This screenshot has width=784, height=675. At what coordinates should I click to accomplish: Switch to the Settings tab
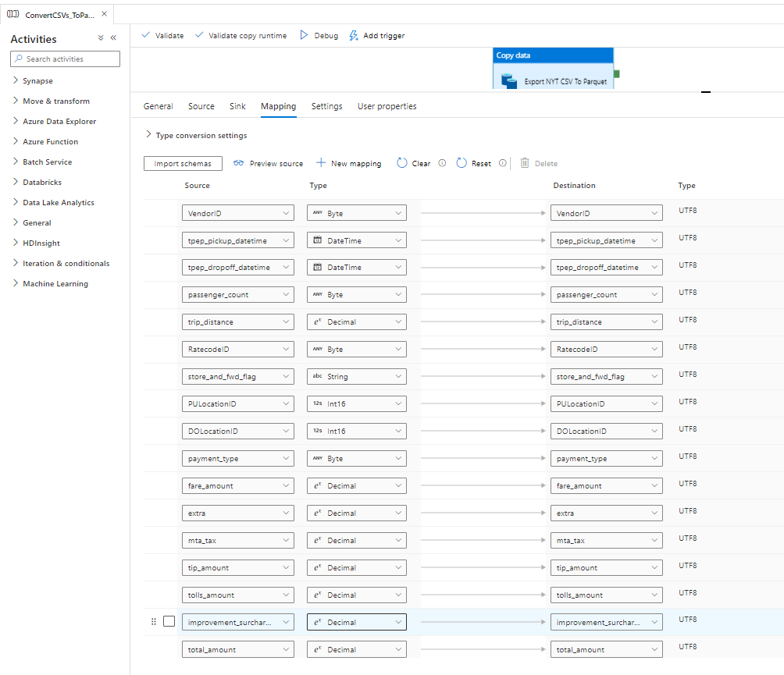327,106
